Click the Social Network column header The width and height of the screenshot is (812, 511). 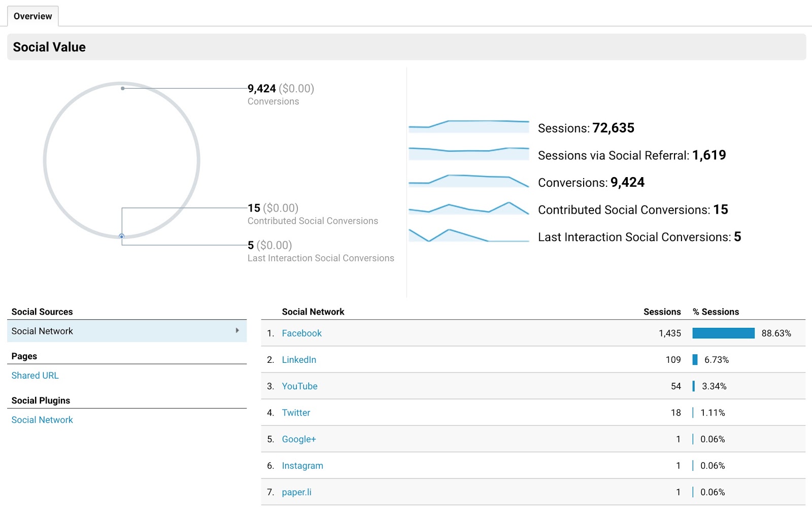[313, 312]
